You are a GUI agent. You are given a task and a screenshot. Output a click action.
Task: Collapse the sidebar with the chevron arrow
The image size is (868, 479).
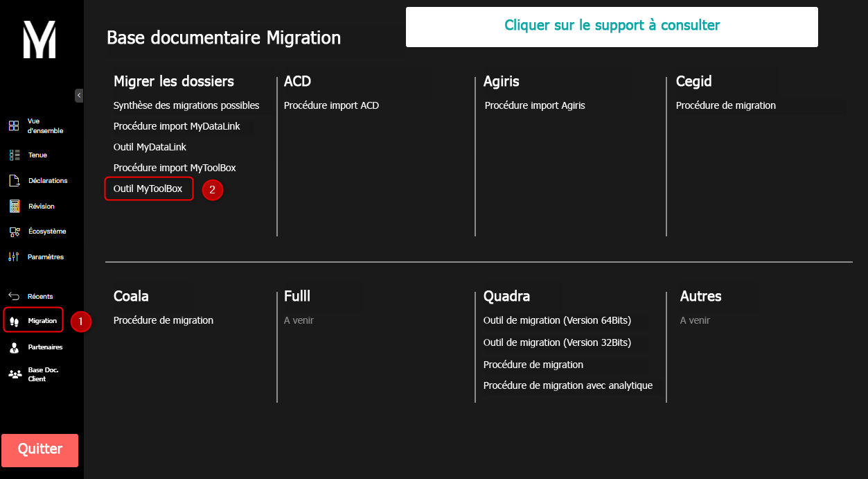pos(79,96)
